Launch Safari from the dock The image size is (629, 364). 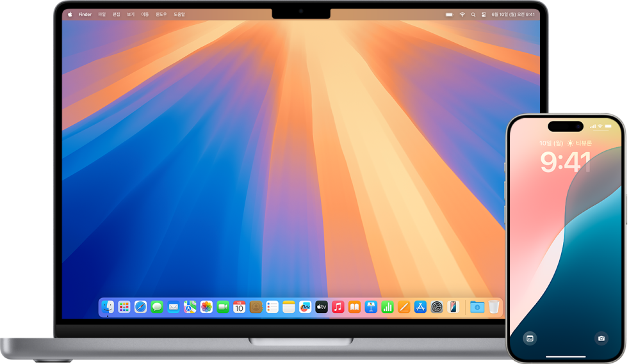click(x=140, y=307)
